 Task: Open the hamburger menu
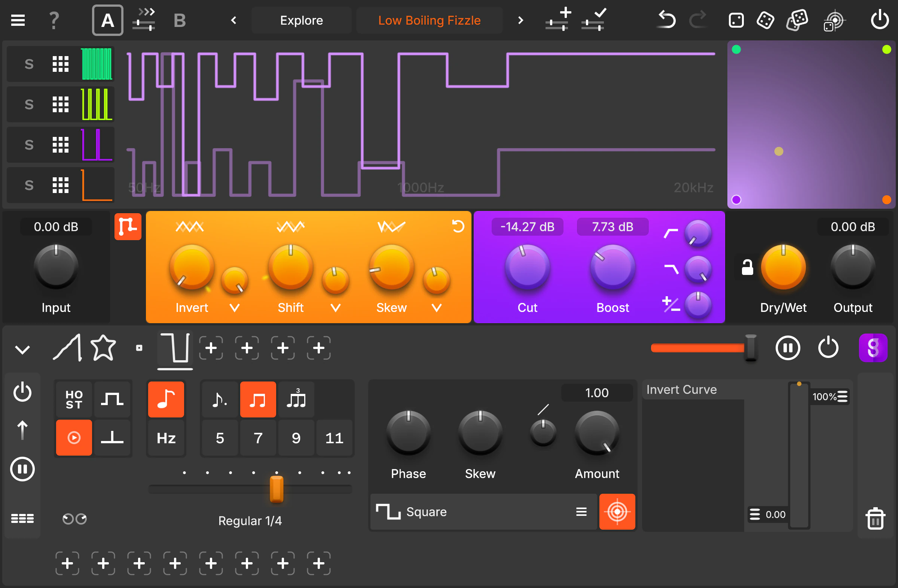tap(18, 19)
